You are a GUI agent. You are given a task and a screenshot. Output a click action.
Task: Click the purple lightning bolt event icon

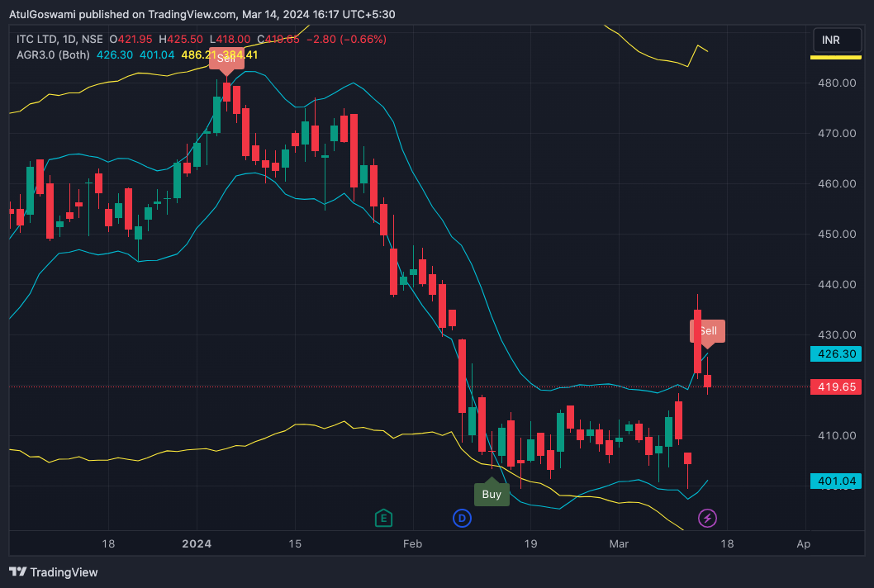pos(707,519)
